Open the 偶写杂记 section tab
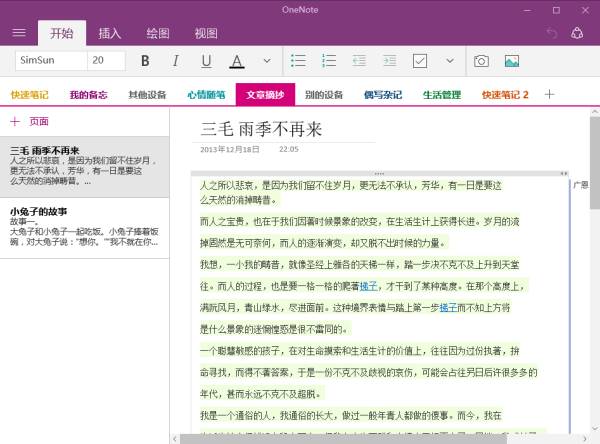Viewport: 600px width, 444px height. point(383,95)
